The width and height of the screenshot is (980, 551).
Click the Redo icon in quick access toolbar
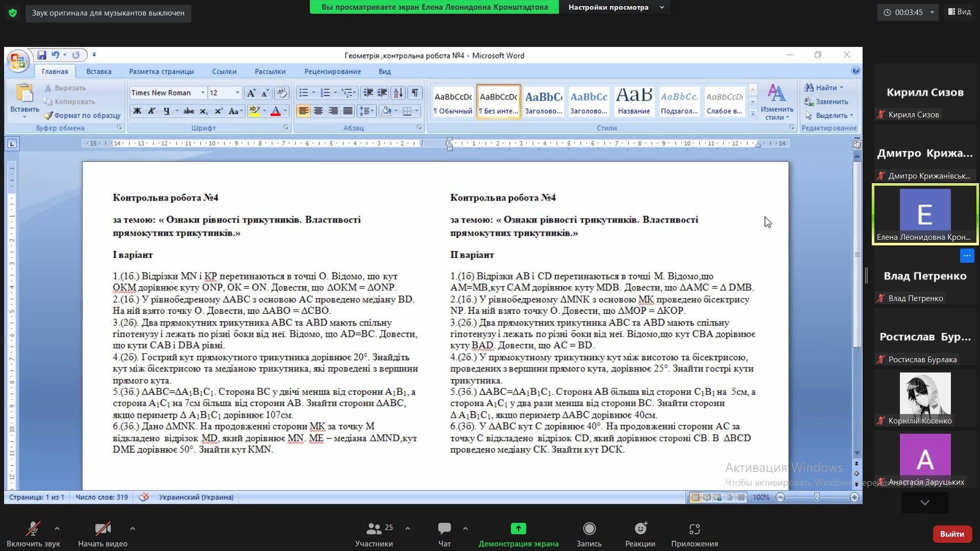point(76,55)
